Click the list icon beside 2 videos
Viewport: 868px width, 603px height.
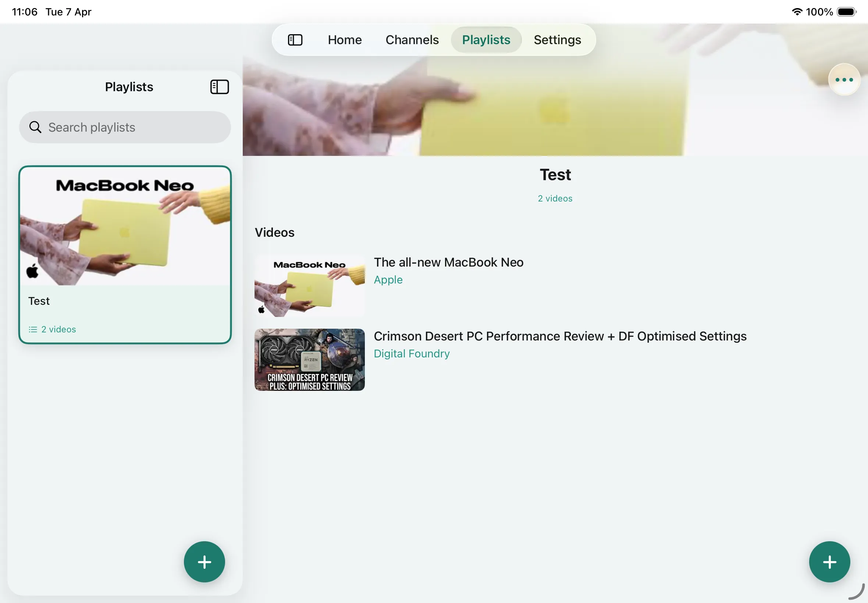[33, 329]
